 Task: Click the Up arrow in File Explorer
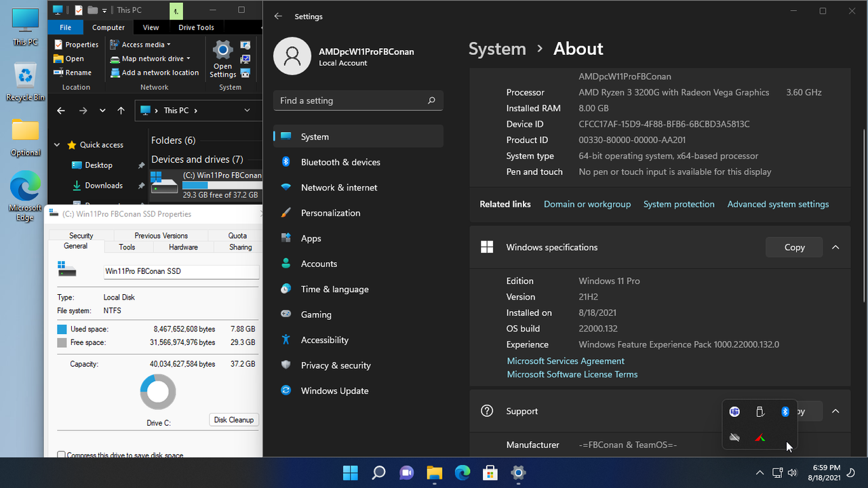click(x=121, y=110)
